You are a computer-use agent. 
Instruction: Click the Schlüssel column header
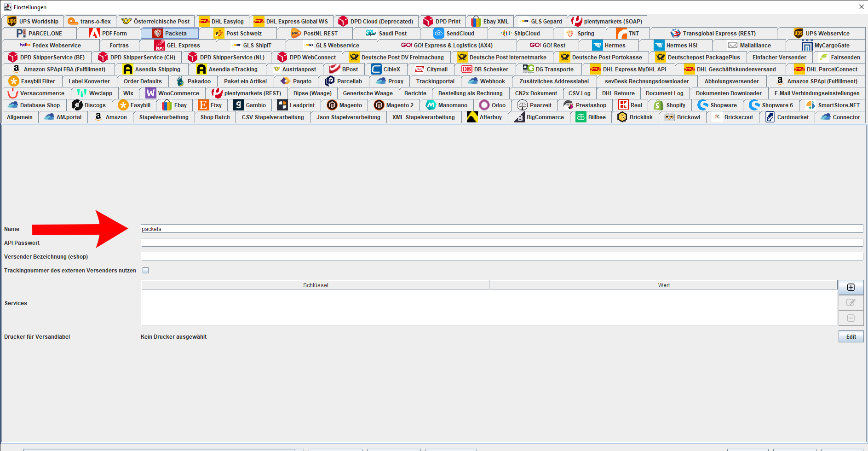pyautogui.click(x=315, y=285)
